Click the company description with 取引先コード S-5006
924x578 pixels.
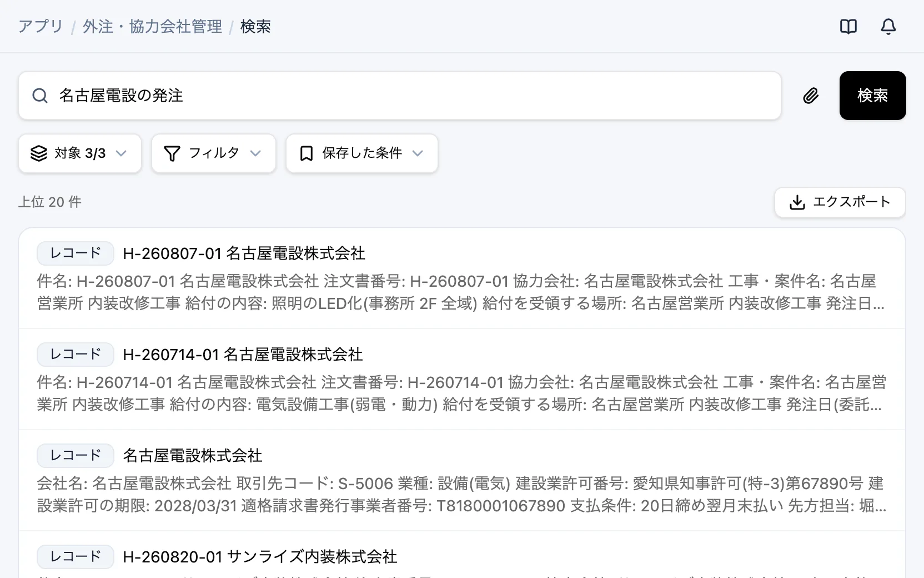[x=461, y=495]
